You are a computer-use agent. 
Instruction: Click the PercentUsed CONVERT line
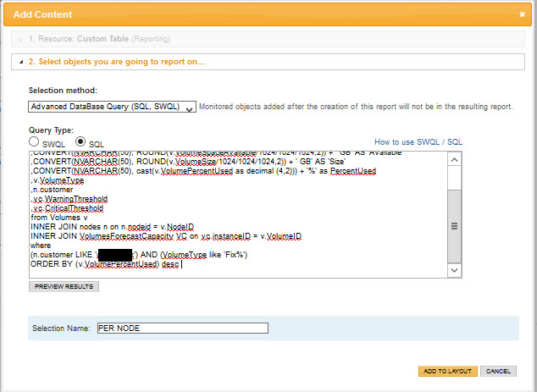click(x=203, y=171)
